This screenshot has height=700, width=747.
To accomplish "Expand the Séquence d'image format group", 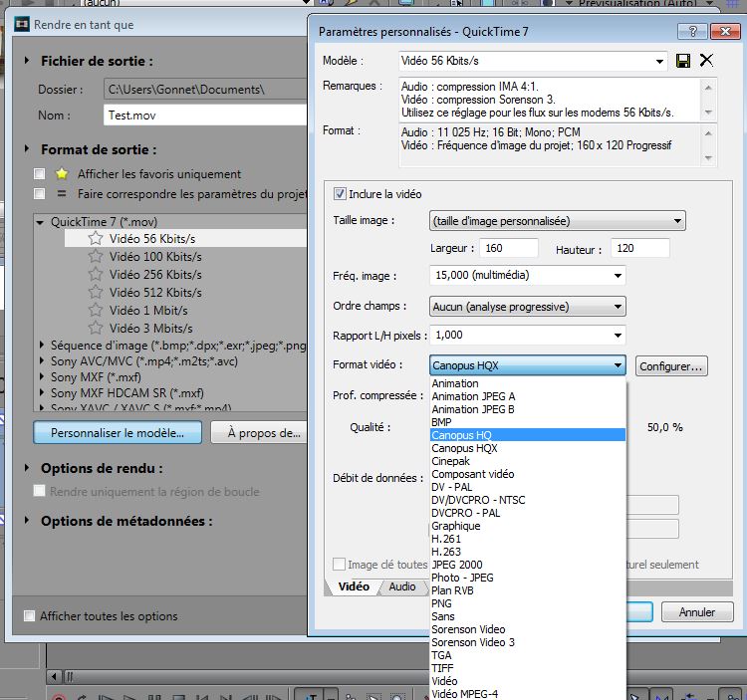I will pos(42,345).
